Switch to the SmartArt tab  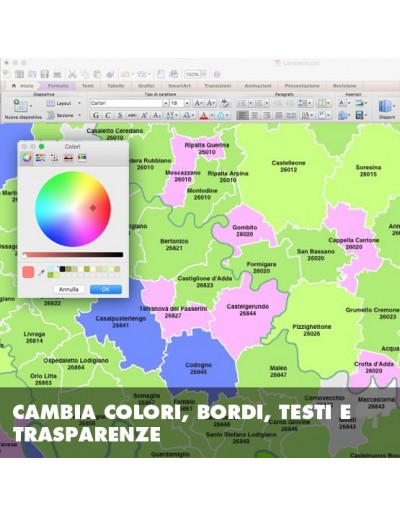click(x=179, y=86)
